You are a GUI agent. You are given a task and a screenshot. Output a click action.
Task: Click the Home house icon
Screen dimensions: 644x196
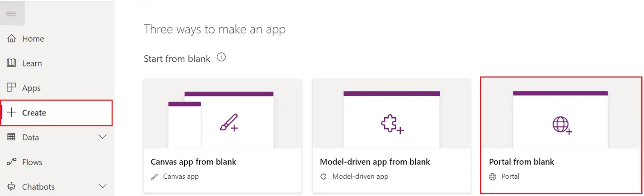click(x=12, y=38)
